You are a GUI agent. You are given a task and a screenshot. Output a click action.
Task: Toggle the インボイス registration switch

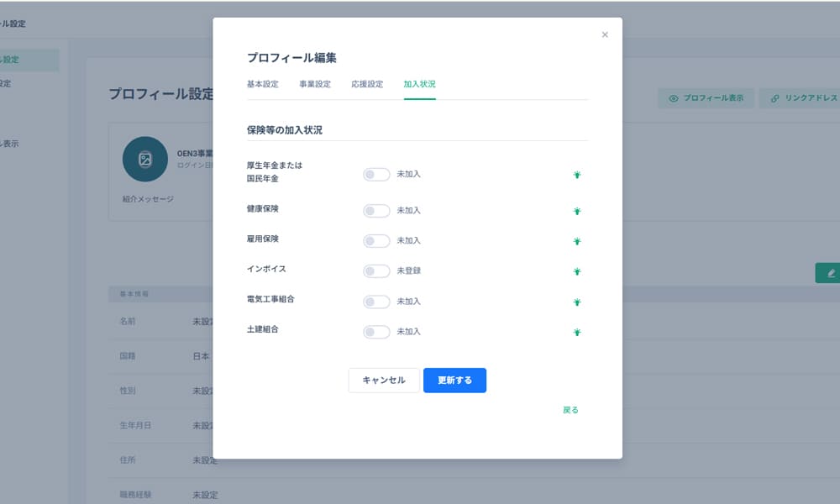click(x=376, y=271)
